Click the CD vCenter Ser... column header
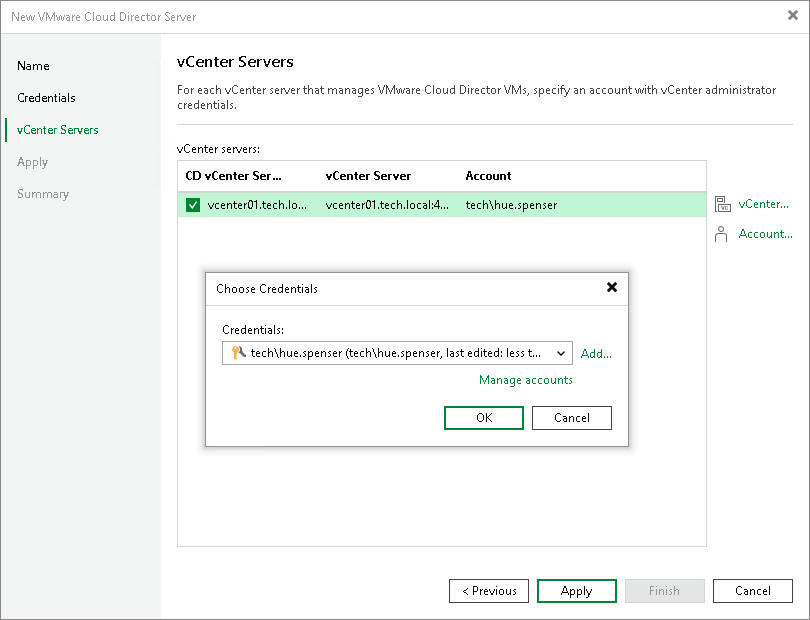Viewport: 810px width, 620px height. tap(233, 176)
